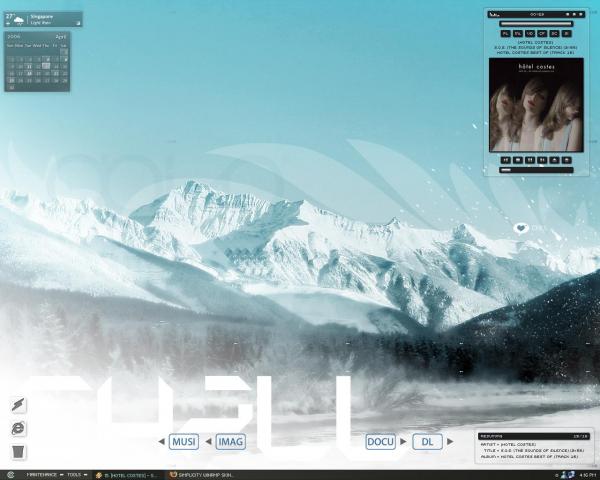Open the Recycle Bin desktop icon
Screen dimensions: 600x480
pyautogui.click(x=18, y=452)
